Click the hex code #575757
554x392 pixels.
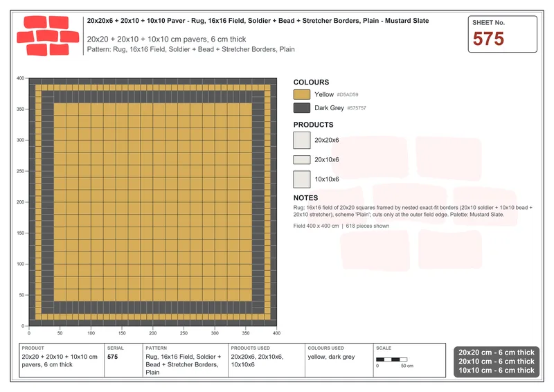(x=357, y=108)
